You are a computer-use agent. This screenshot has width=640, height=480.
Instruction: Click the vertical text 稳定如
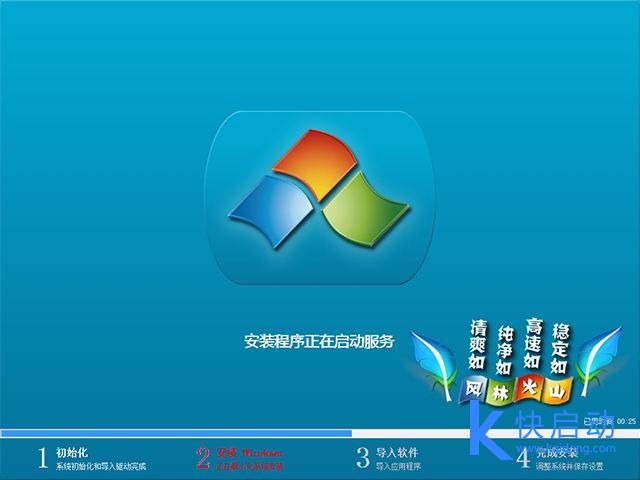pyautogui.click(x=559, y=349)
